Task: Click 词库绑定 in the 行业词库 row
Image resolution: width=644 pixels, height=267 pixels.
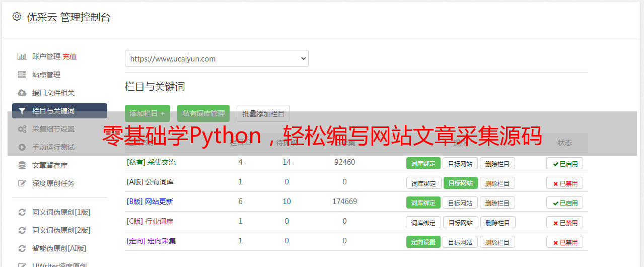Action: 423,222
